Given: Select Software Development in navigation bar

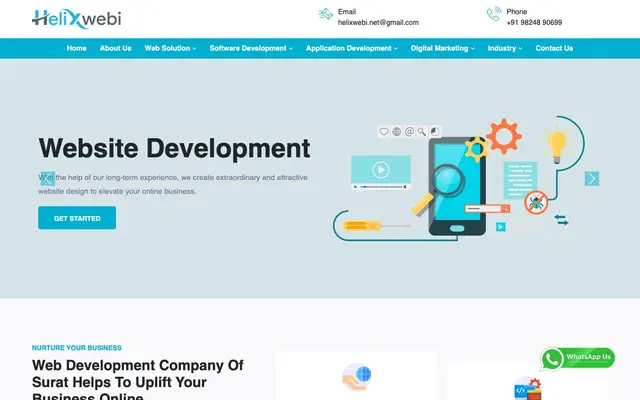Looking at the screenshot, I should click(x=248, y=48).
